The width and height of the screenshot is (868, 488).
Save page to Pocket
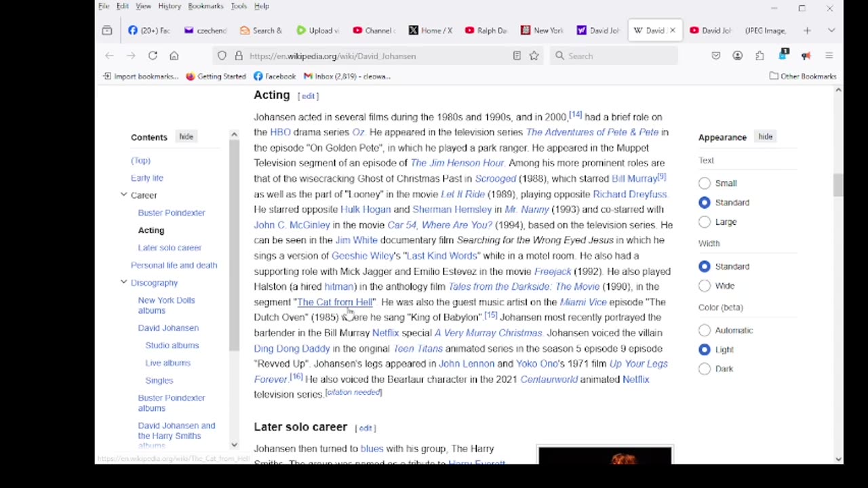(716, 56)
